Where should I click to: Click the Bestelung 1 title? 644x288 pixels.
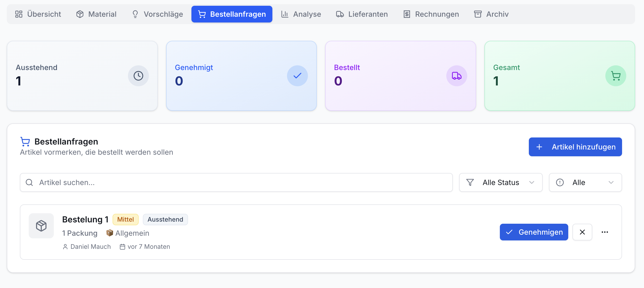[x=85, y=220]
